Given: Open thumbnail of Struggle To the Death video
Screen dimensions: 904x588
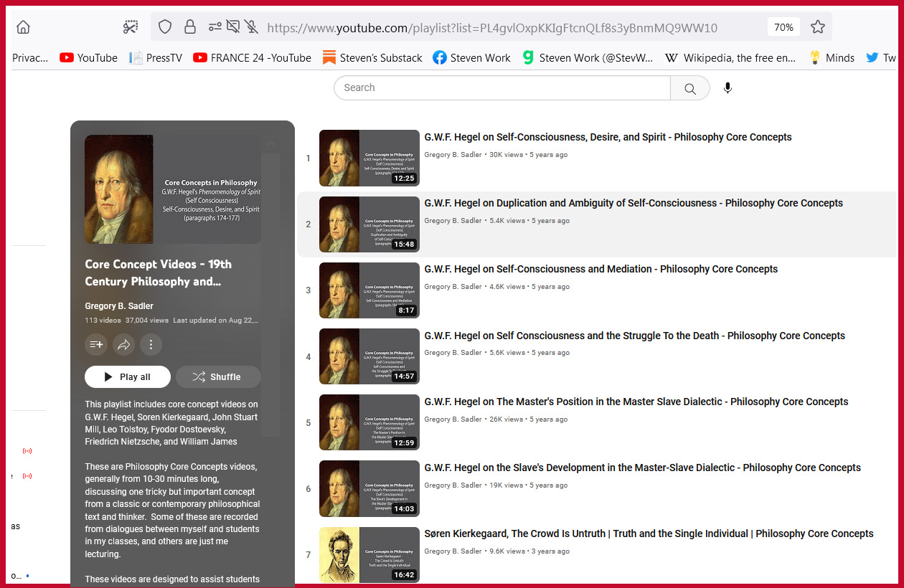Looking at the screenshot, I should (369, 356).
